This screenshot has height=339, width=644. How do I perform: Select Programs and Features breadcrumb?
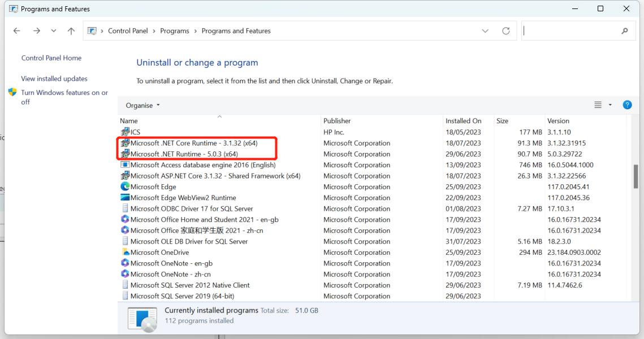coord(236,31)
